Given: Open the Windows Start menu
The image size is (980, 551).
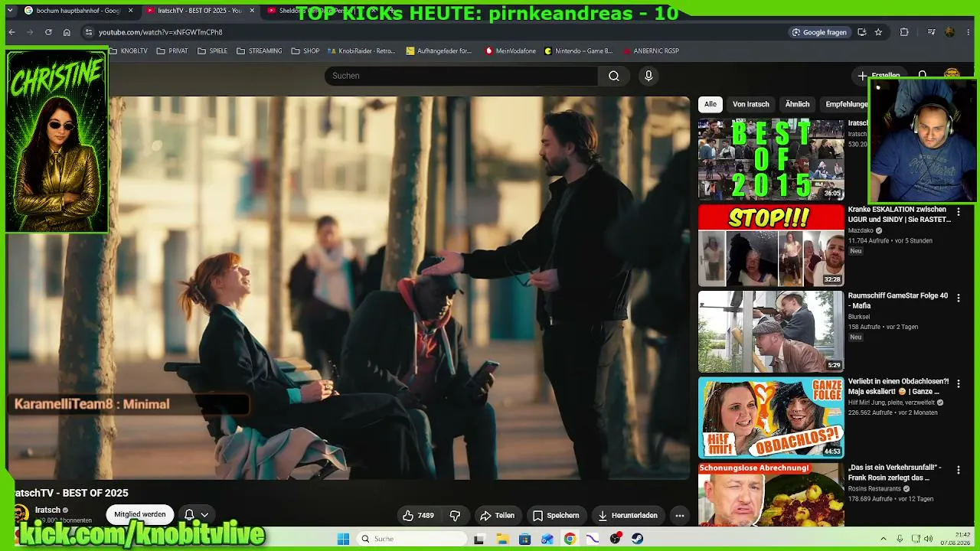Looking at the screenshot, I should click(x=343, y=539).
